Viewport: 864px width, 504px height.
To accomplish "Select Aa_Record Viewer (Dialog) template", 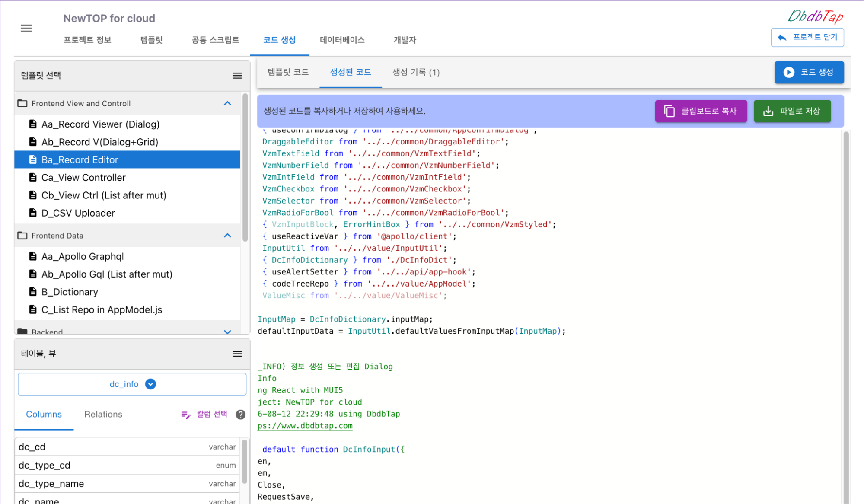I will pyautogui.click(x=127, y=124).
